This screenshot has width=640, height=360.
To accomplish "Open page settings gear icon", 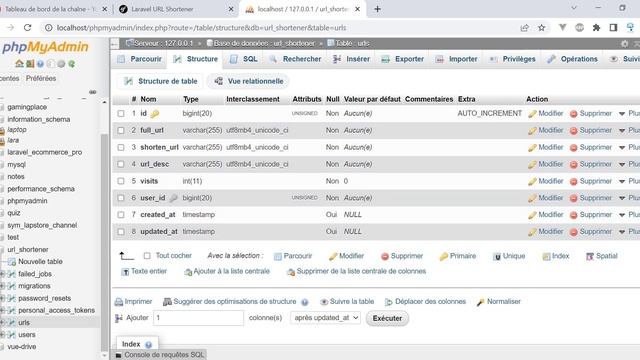I will point(624,43).
